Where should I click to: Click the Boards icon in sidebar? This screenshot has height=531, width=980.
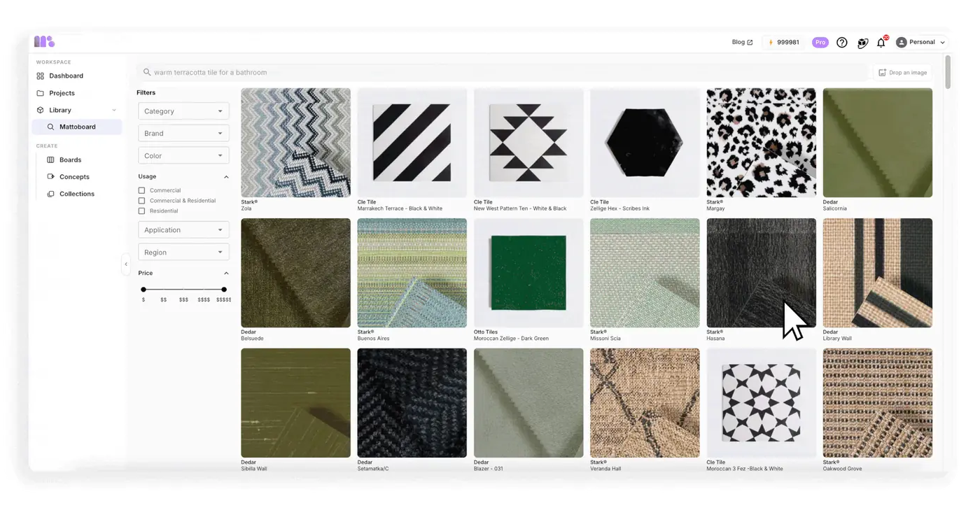(50, 160)
